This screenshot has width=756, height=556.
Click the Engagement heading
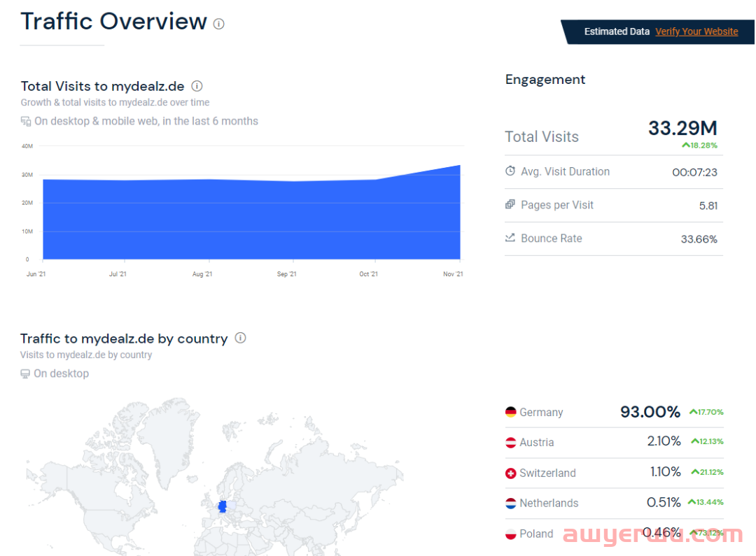[x=545, y=80]
